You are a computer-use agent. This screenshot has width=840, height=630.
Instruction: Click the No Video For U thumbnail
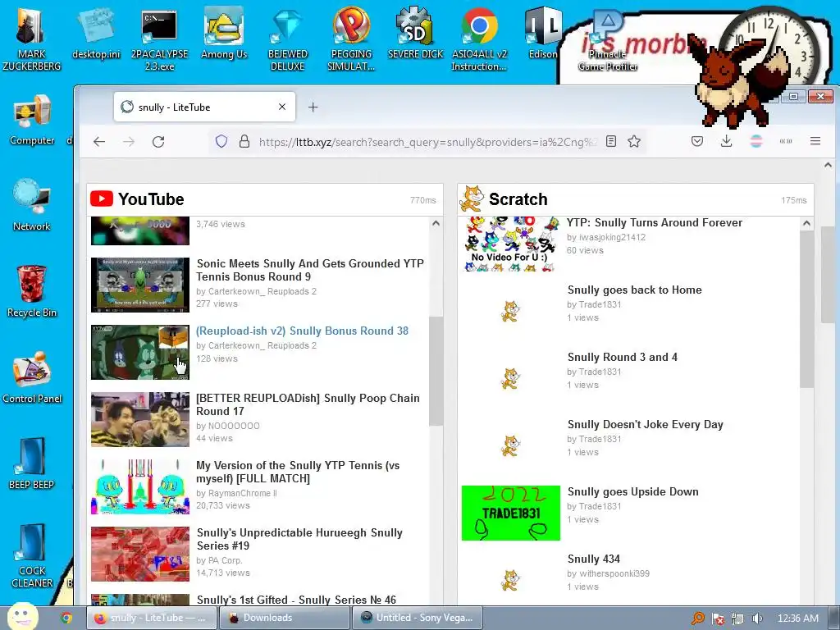[510, 244]
